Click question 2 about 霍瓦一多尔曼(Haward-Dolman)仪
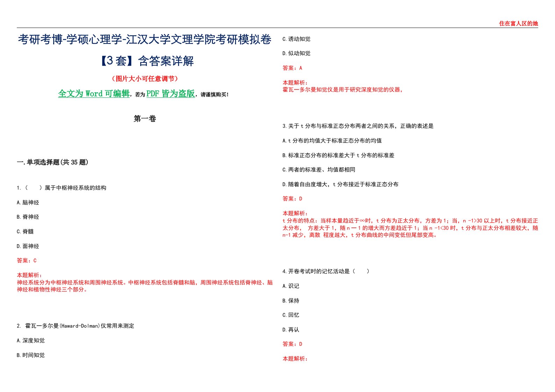Viewport: 555px width, 392px height. point(76,326)
